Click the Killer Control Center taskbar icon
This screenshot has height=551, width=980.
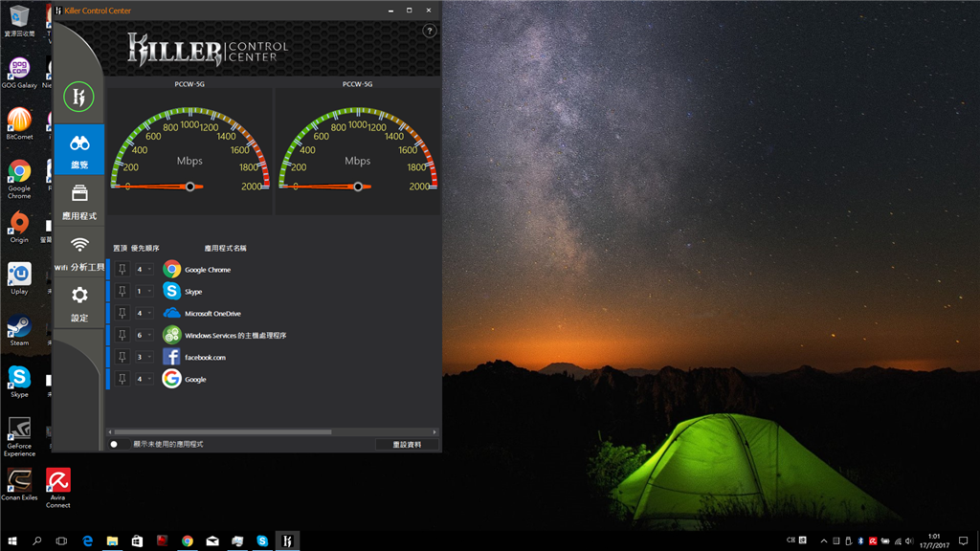tap(287, 541)
